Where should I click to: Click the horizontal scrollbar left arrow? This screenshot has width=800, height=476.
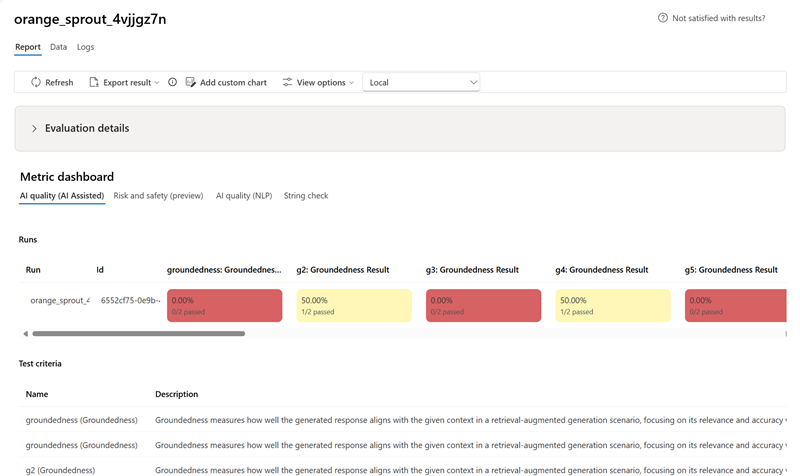[x=25, y=334]
